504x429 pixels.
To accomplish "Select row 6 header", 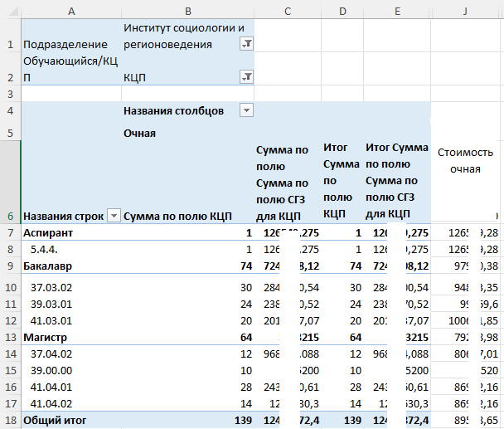I will (10, 183).
